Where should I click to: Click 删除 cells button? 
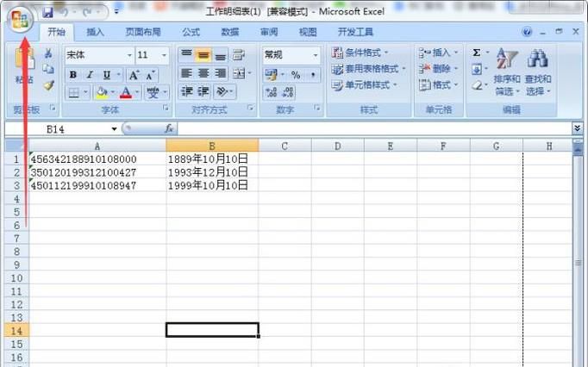point(438,69)
